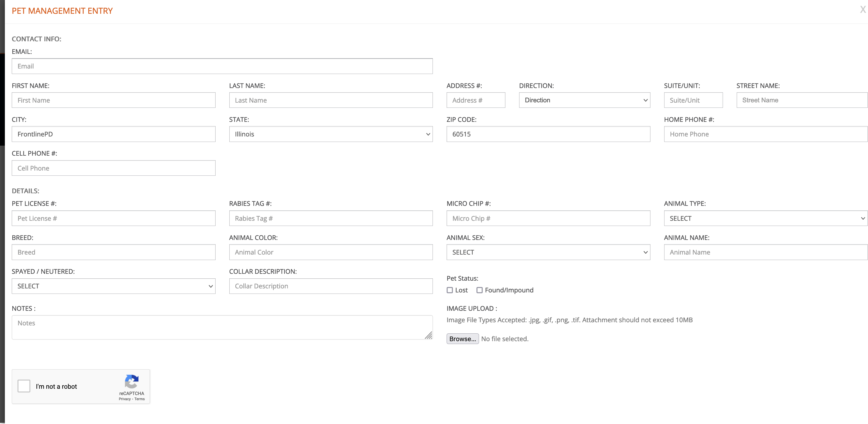Check the I'm not a robot box
868x424 pixels.
pos(24,386)
